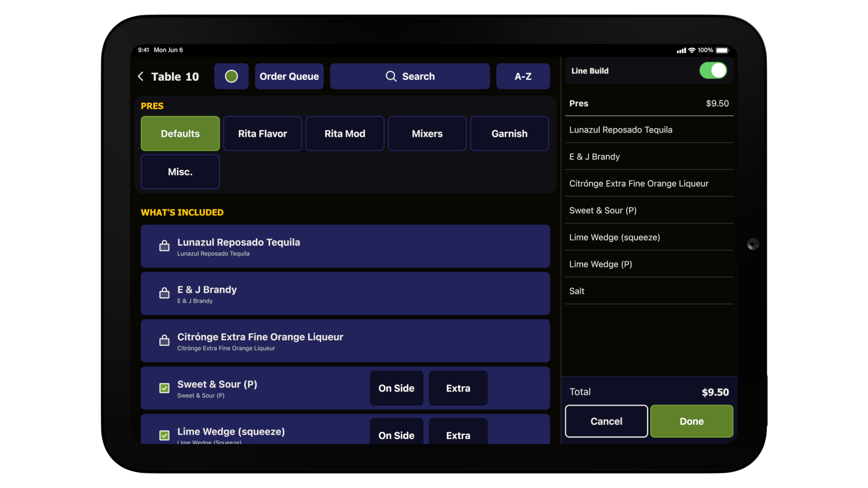Image resolution: width=868 pixels, height=488 pixels.
Task: Add Extra Sweet & Sour (P)
Action: point(458,388)
